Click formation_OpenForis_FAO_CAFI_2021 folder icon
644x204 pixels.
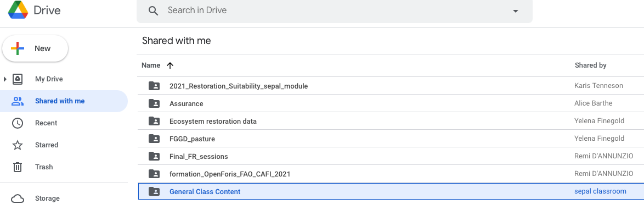point(154,174)
